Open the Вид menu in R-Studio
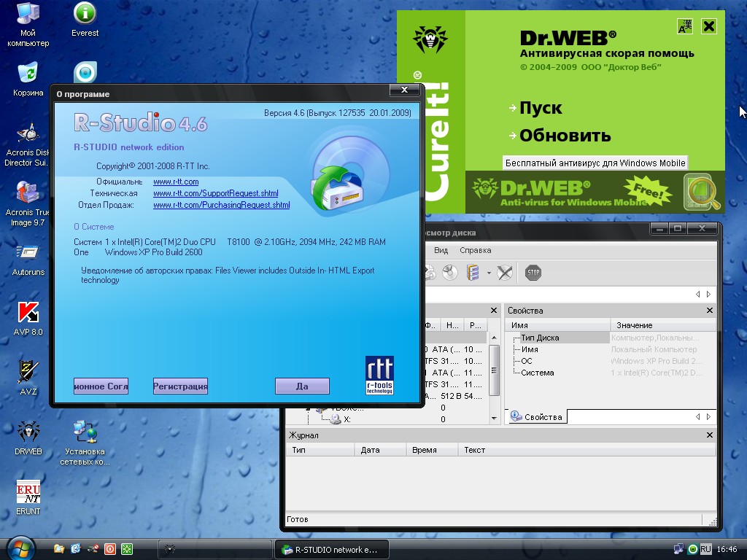The width and height of the screenshot is (747, 560). point(441,251)
